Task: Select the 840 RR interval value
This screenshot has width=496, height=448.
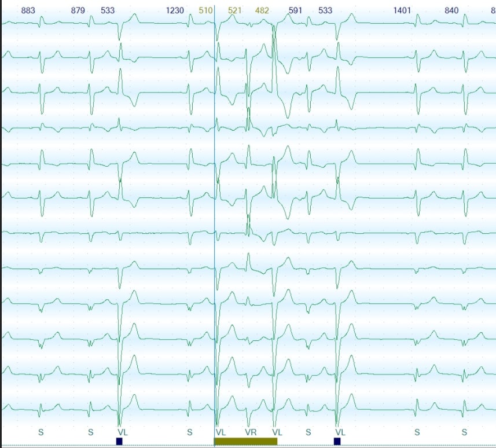Action: (x=451, y=10)
